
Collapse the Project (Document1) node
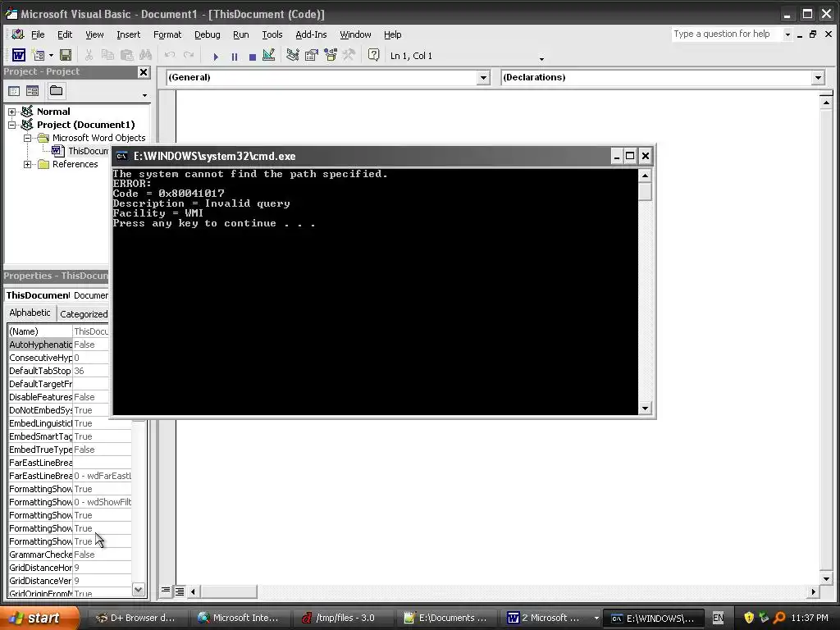tap(11, 125)
